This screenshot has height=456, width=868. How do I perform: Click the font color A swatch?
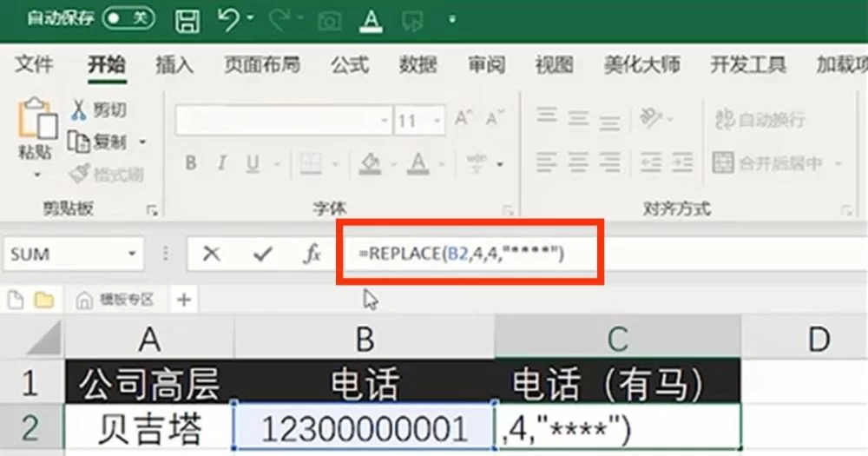pyautogui.click(x=418, y=163)
